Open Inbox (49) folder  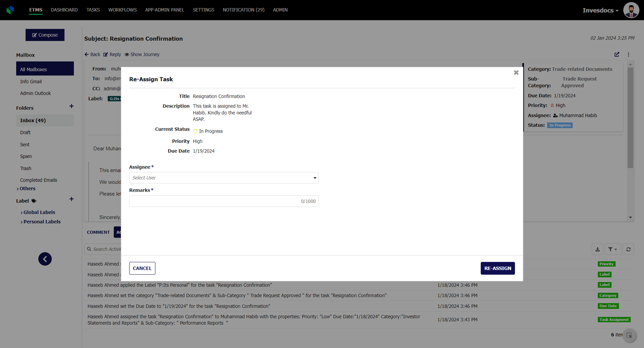click(x=45, y=120)
